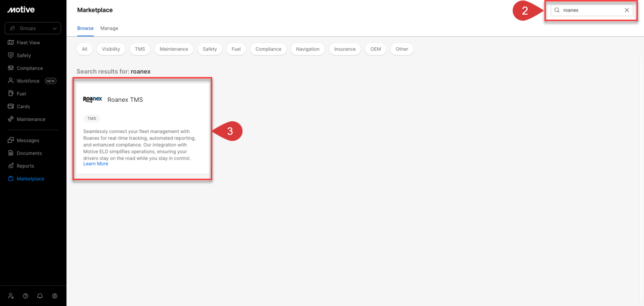The width and height of the screenshot is (644, 306).
Task: Select the OEM filter chip
Action: [x=375, y=49]
